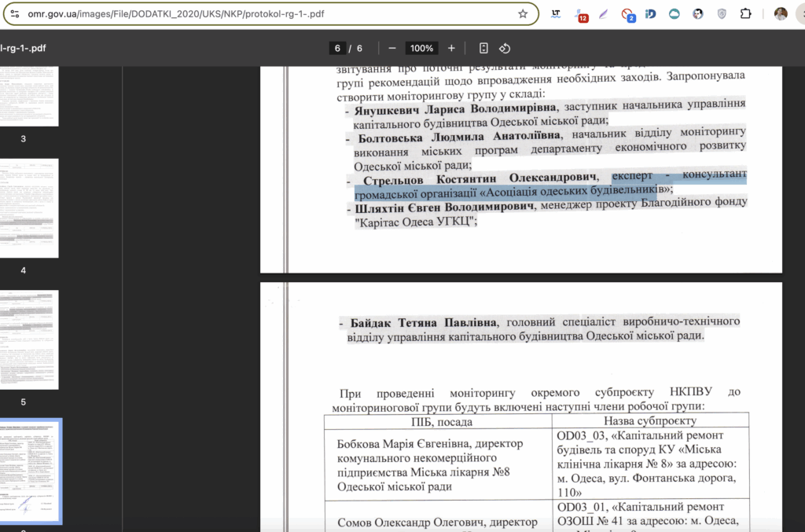Viewport: 805px width, 532px height.
Task: Edit the current page number field
Action: [x=337, y=48]
